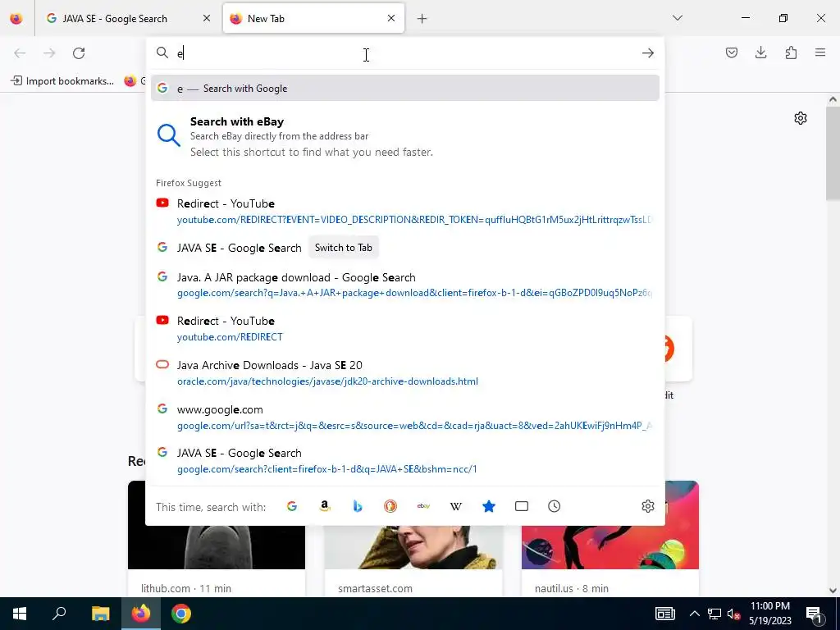The image size is (840, 630).
Task: Click the muted volume tray icon
Action: point(734,614)
